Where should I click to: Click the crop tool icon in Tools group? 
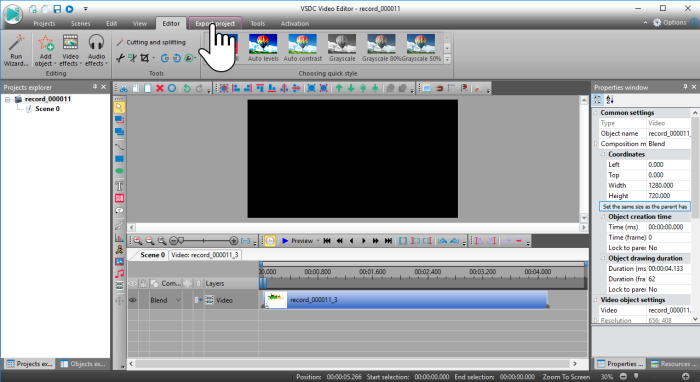click(145, 58)
